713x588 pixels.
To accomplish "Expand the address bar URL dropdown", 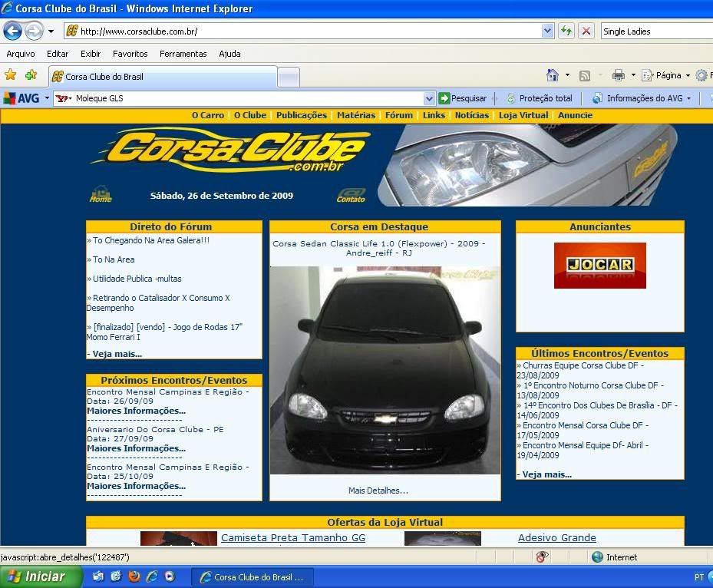I will [547, 31].
